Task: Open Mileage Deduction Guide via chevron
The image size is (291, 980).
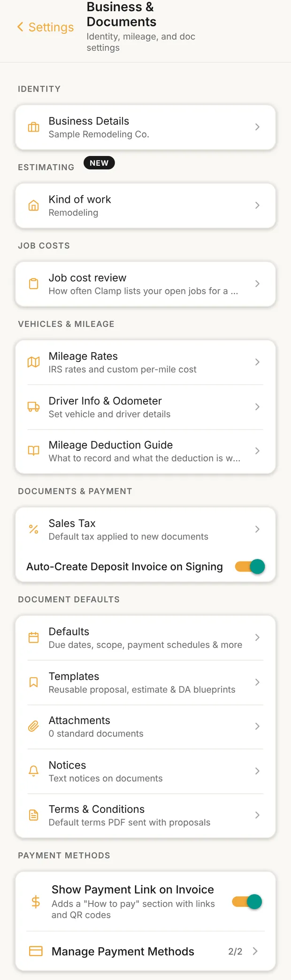Action: coord(257,451)
